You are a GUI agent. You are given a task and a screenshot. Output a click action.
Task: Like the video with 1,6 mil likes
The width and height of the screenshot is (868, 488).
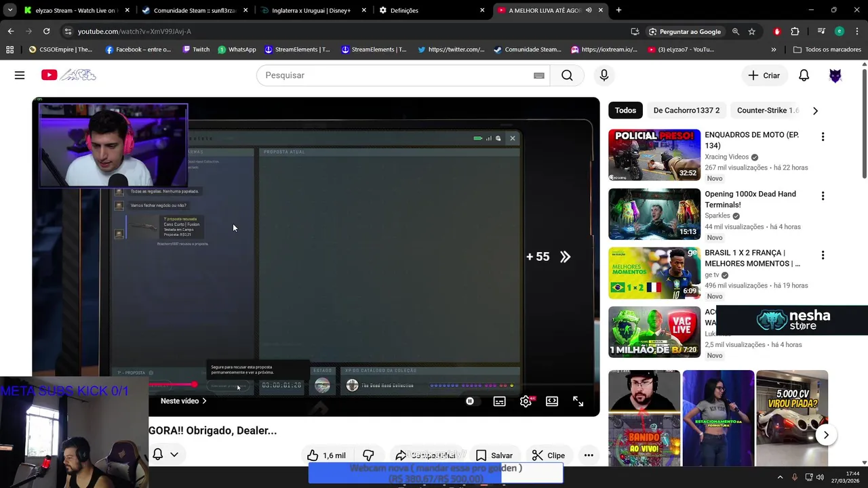tap(326, 455)
